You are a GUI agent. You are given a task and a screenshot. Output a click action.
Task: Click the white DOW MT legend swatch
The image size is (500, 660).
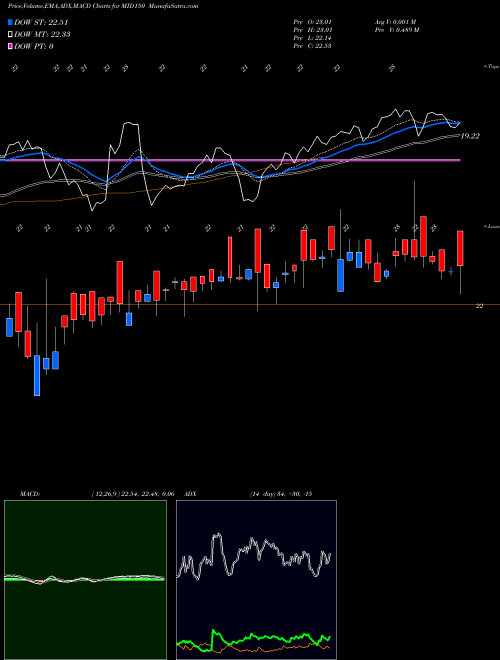point(10,35)
